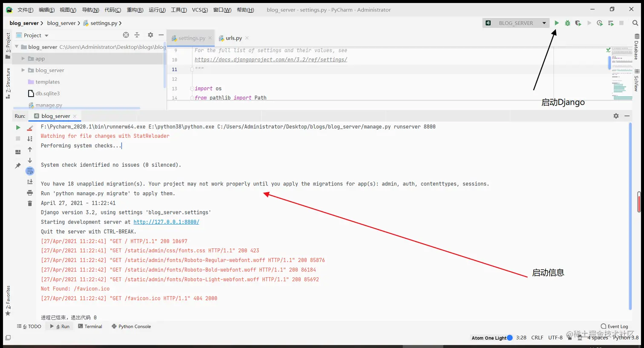Select the templates folder in Project tree
Viewport: 644px width, 348px height.
(44, 82)
